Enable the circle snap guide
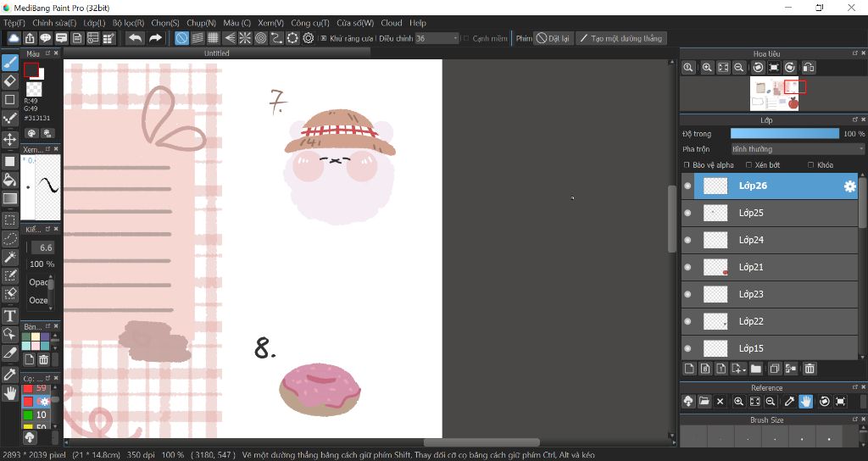Viewport: 868px width, 461px height. (261, 38)
